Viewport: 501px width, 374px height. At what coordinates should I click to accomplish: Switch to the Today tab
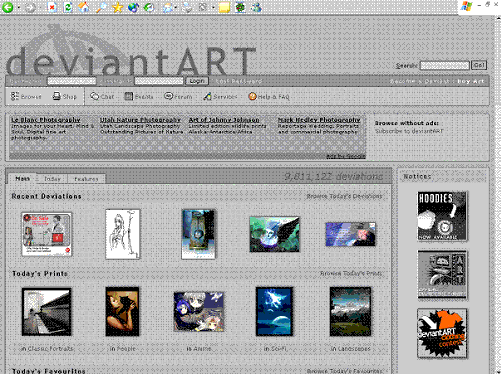(52, 179)
